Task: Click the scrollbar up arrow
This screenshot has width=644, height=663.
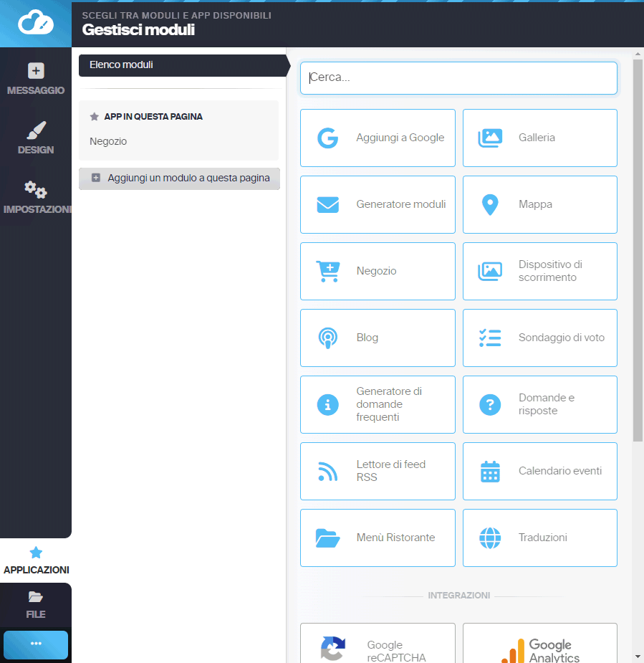Action: pyautogui.click(x=638, y=54)
